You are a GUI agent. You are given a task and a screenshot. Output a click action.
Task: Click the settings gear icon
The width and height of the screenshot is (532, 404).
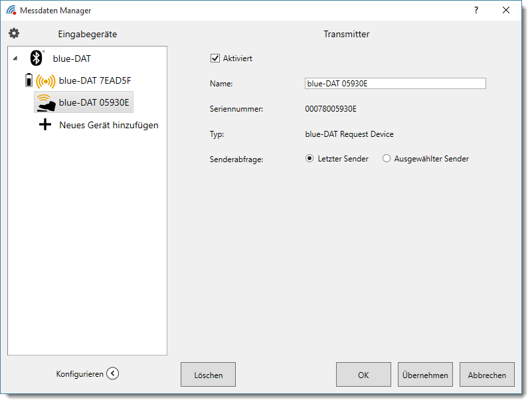[x=14, y=34]
